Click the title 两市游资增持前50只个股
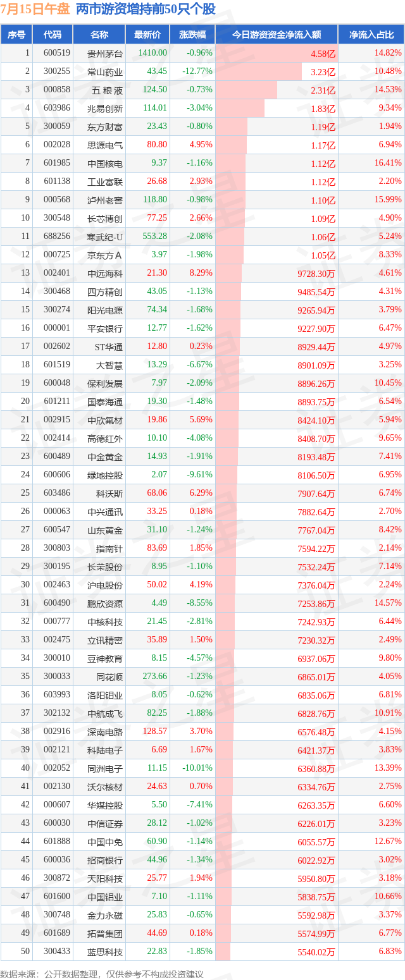This screenshot has width=405, height=980. coord(146,9)
